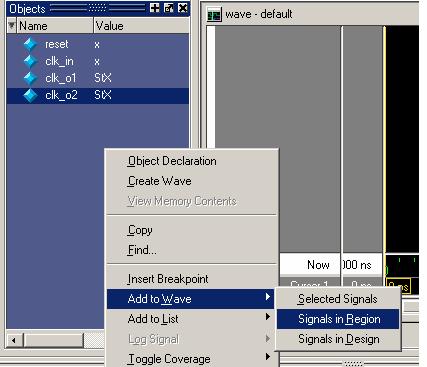
Task: Choose Selected Signals in submenu
Action: (338, 299)
